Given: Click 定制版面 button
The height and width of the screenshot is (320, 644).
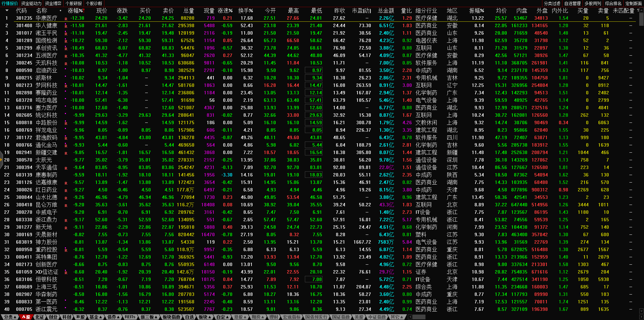Looking at the screenshot, I should (x=633, y=3).
